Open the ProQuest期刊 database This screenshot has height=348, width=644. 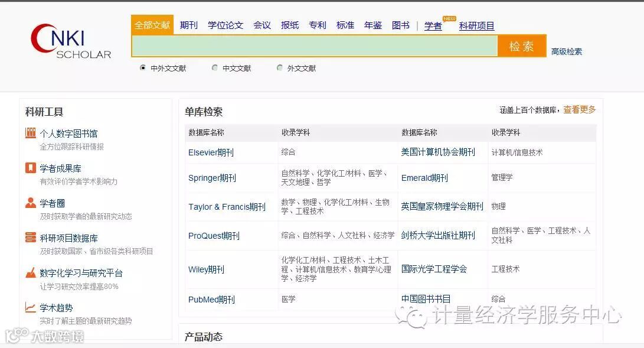pyautogui.click(x=214, y=236)
